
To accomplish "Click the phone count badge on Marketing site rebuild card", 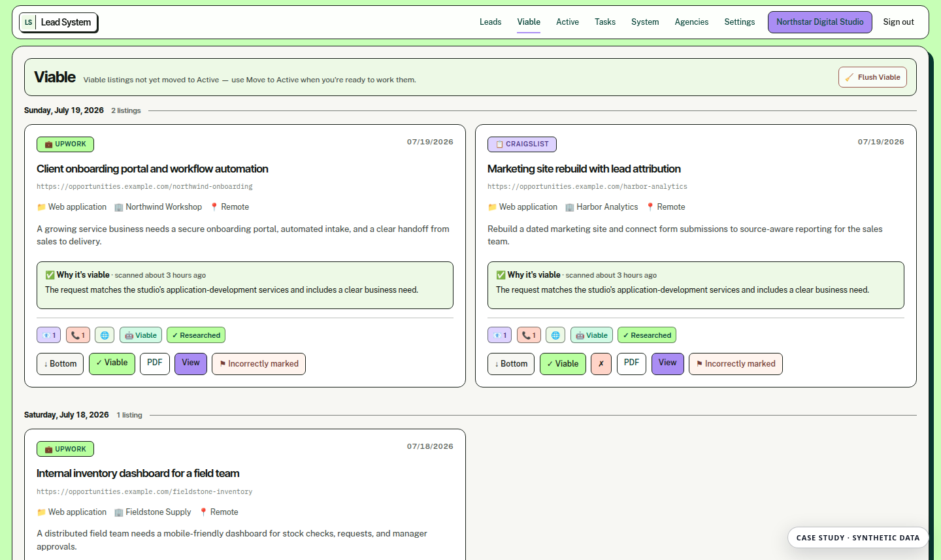I will [529, 335].
